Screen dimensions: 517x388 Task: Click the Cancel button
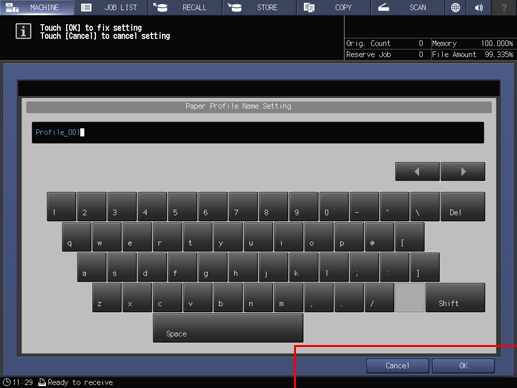[x=398, y=366]
